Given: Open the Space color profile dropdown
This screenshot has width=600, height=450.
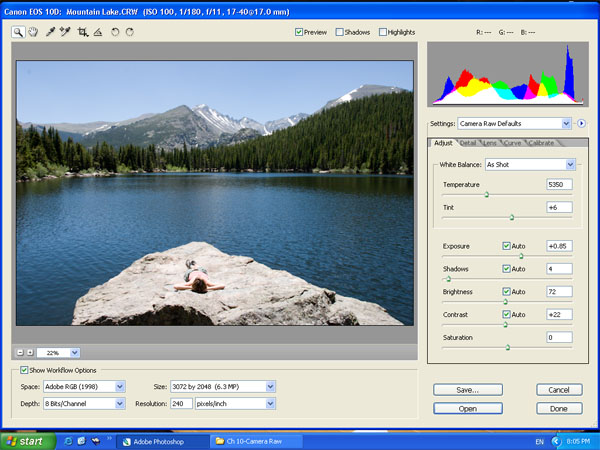Looking at the screenshot, I should (x=84, y=386).
